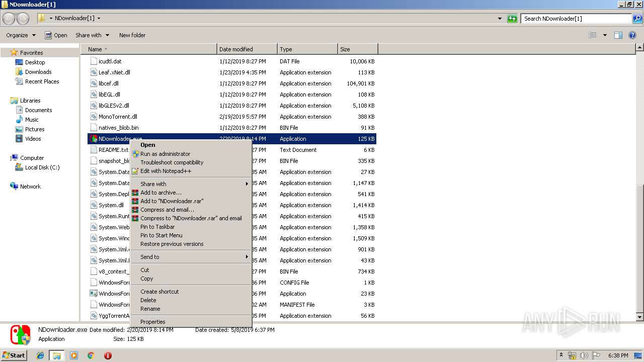644x362 pixels.
Task: Click the Desktop icon in Favorites
Action: [19, 62]
